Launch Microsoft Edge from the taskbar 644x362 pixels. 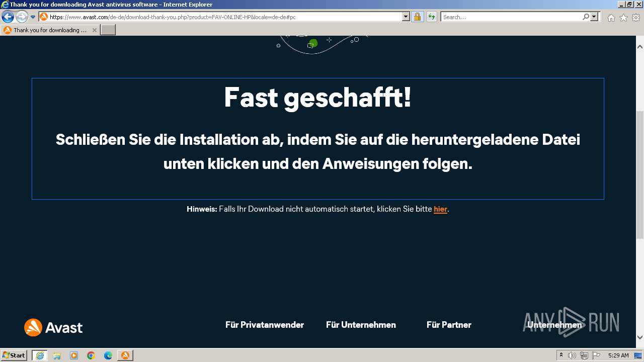click(108, 355)
